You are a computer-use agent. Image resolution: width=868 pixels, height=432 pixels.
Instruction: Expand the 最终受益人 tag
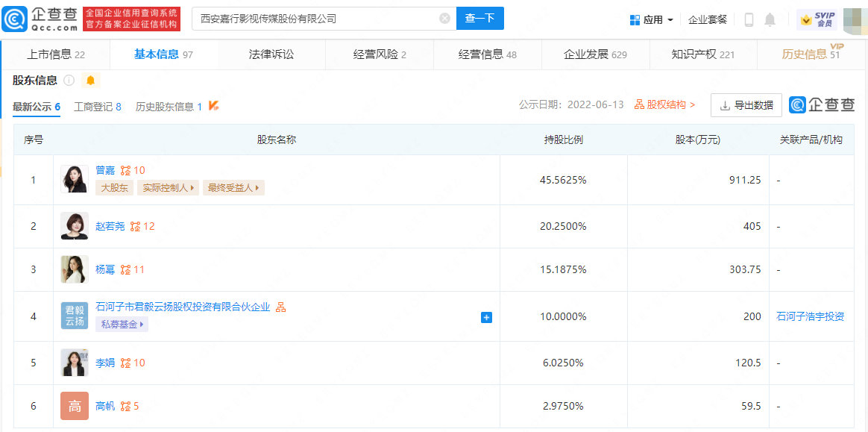234,188
